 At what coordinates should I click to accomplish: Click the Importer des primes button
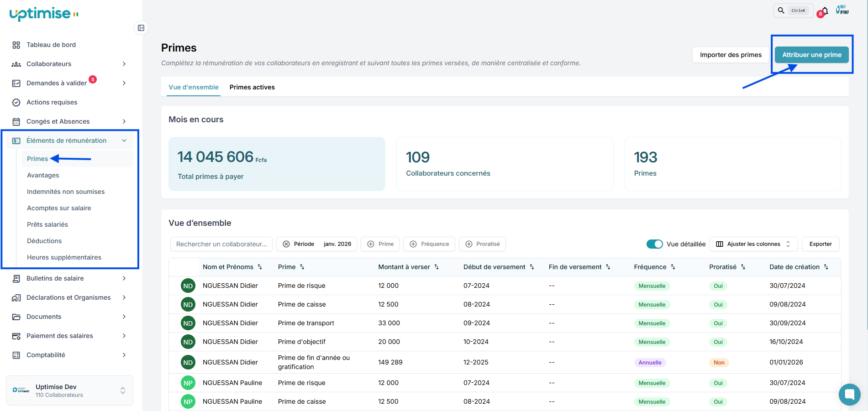pyautogui.click(x=731, y=55)
